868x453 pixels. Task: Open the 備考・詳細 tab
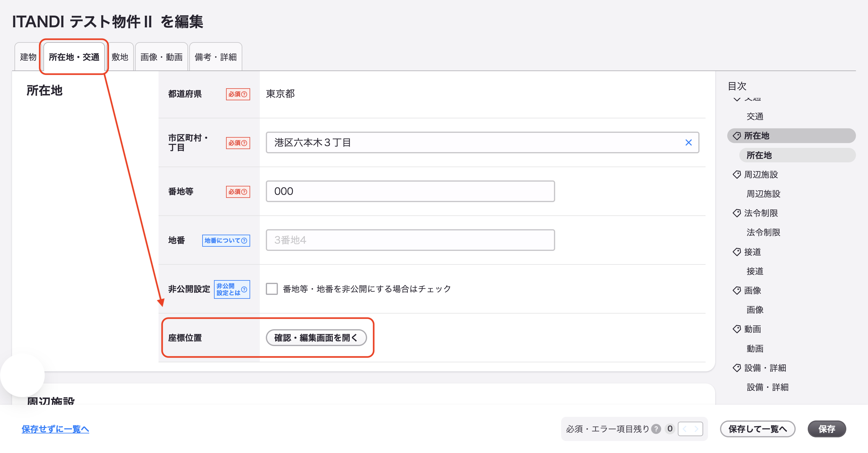[216, 57]
